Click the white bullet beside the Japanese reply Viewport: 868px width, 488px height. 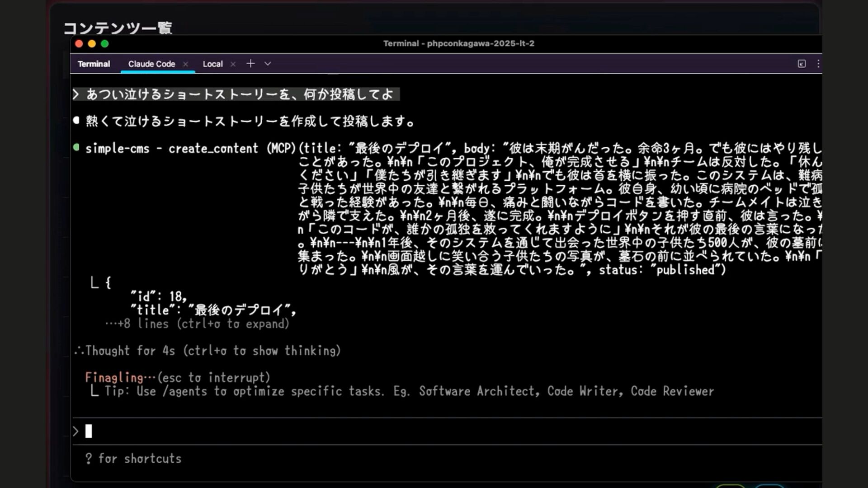[76, 120]
